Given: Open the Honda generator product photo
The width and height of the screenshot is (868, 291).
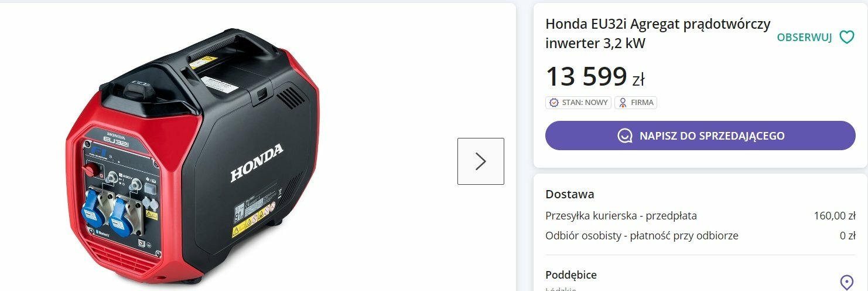Looking at the screenshot, I should [x=193, y=155].
